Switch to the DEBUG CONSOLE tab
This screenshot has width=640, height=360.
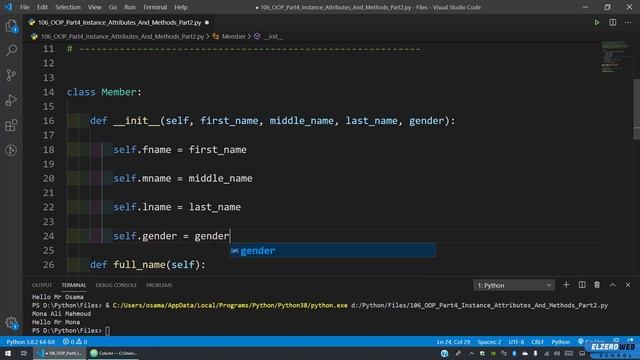click(x=116, y=285)
